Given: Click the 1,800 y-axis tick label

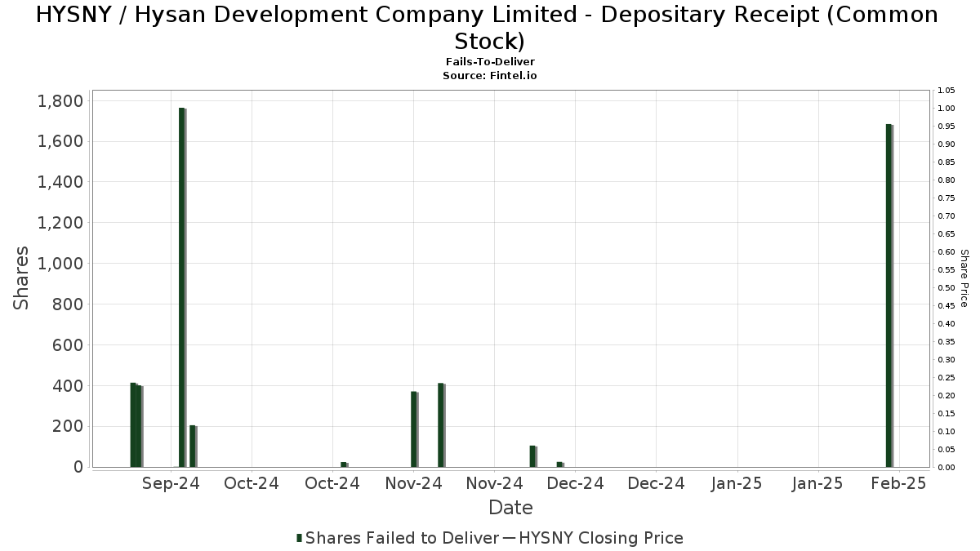Looking at the screenshot, I should [60, 101].
